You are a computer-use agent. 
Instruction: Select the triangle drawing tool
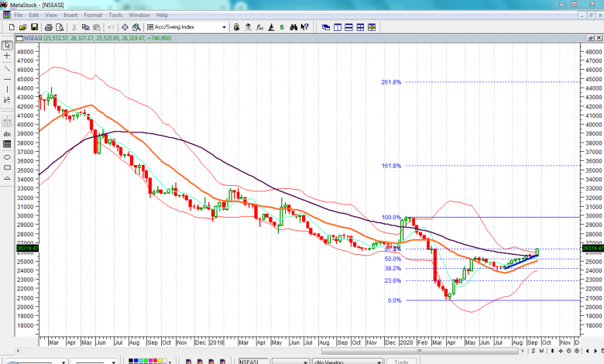coord(7,178)
